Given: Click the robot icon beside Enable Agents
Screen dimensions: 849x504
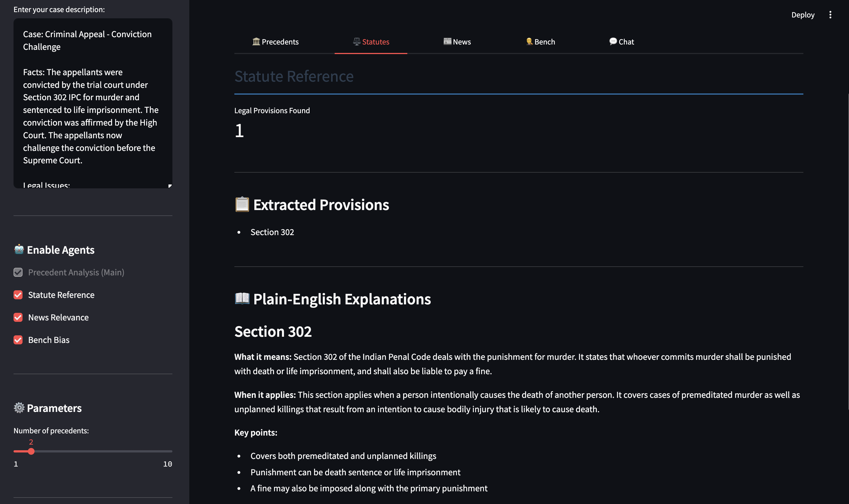Looking at the screenshot, I should (x=19, y=249).
